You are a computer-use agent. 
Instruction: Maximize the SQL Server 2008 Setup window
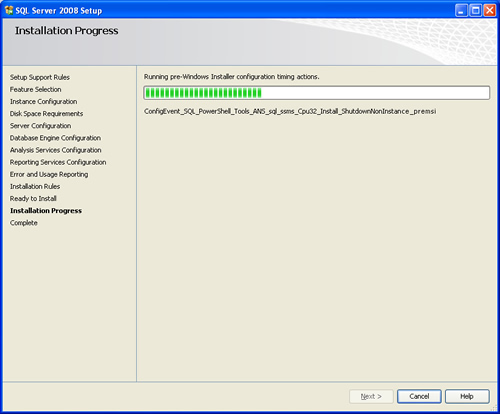click(x=475, y=11)
